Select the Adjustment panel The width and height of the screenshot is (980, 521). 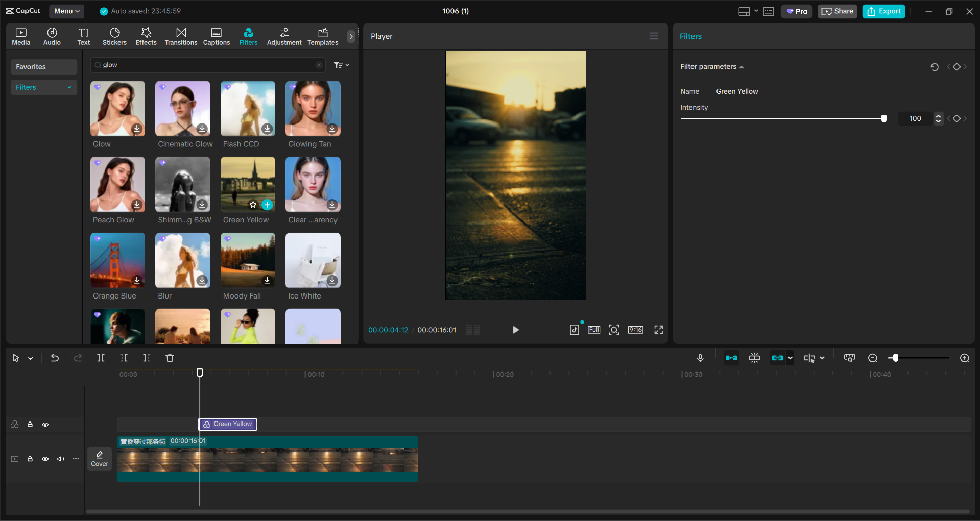pyautogui.click(x=284, y=36)
